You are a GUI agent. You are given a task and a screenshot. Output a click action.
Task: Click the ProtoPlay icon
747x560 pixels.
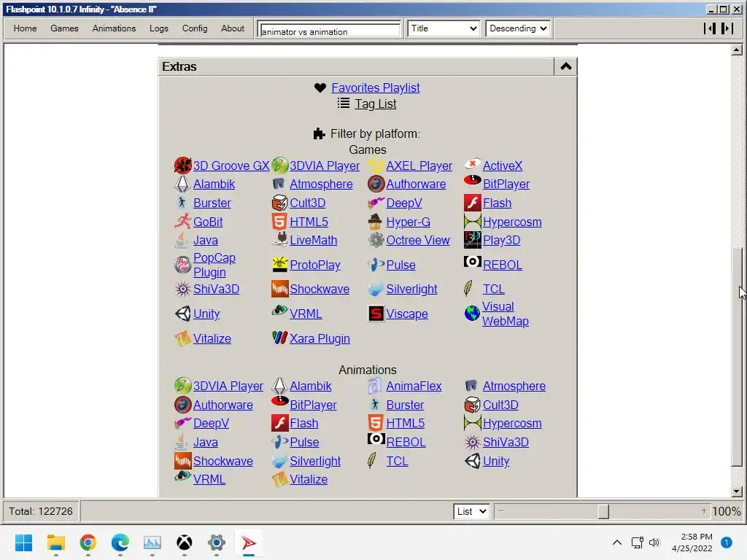click(279, 264)
